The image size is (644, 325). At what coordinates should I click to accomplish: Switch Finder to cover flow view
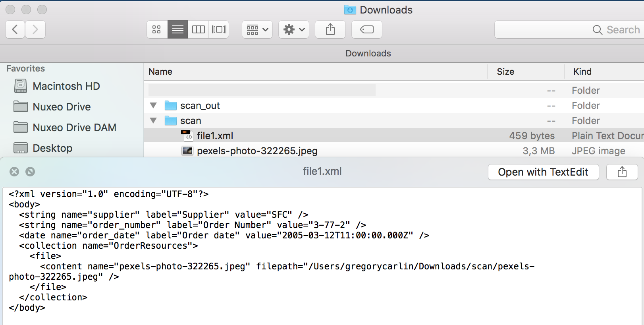pyautogui.click(x=219, y=29)
